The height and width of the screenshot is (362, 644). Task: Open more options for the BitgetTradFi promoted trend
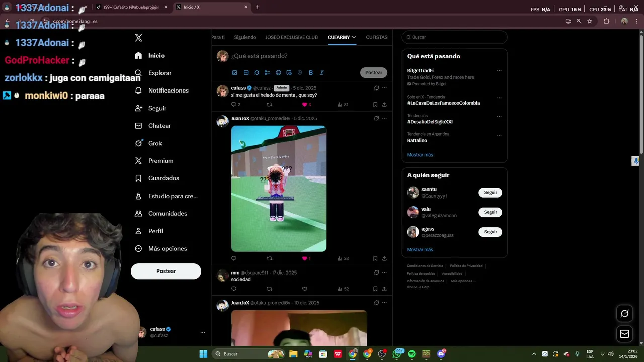coord(499,70)
